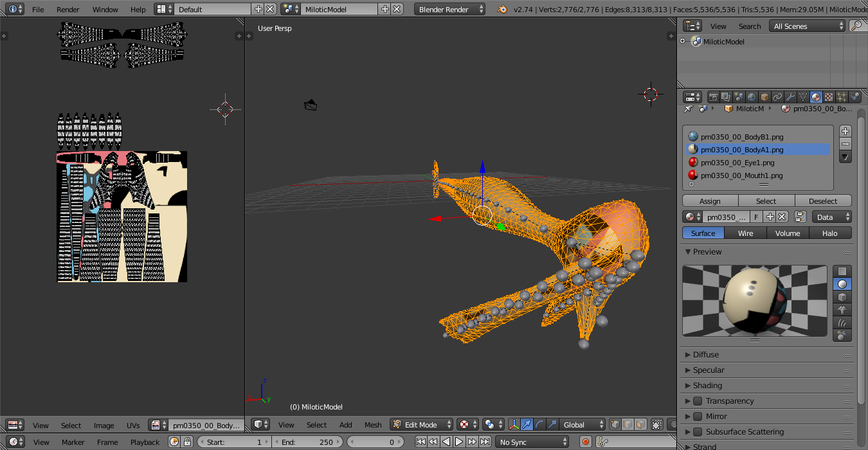Open the Scene properties tab
The height and width of the screenshot is (450, 868).
coord(739,97)
